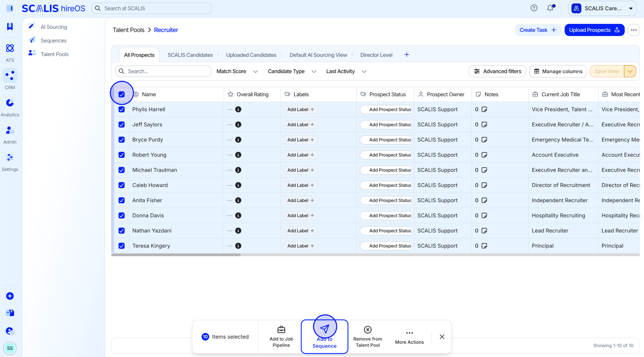This screenshot has height=357, width=644.
Task: Click the Upload Prospects button
Action: [x=594, y=30]
